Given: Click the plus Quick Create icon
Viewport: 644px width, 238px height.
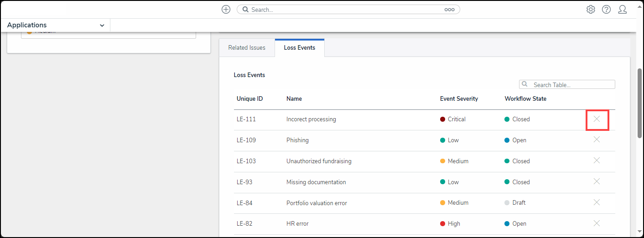Looking at the screenshot, I should (226, 10).
